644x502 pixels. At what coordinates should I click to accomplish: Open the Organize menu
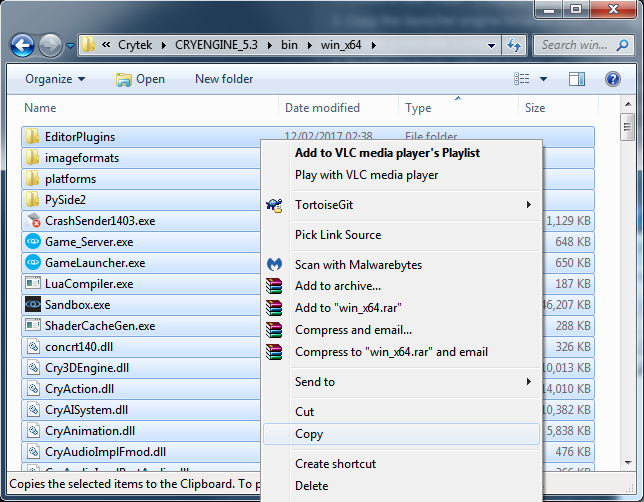point(55,79)
